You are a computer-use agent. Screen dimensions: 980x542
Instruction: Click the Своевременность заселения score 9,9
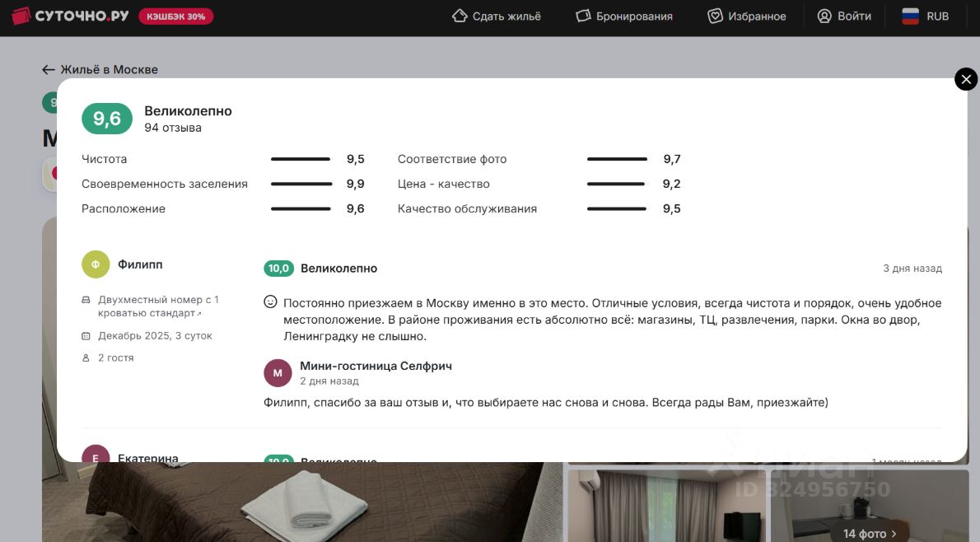356,184
